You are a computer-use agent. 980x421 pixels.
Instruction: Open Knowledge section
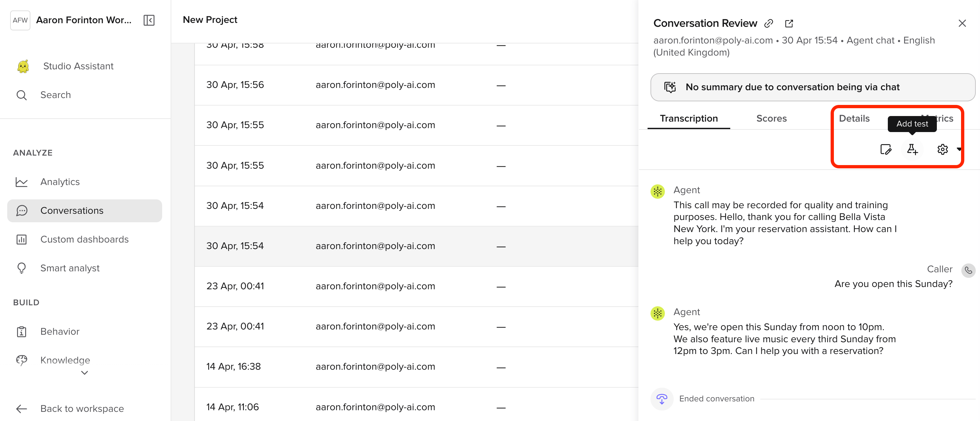pyautogui.click(x=65, y=360)
